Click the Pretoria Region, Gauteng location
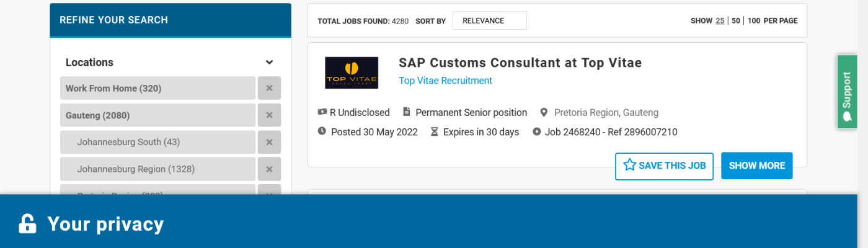Viewport: 868px width, 248px height. click(x=606, y=113)
